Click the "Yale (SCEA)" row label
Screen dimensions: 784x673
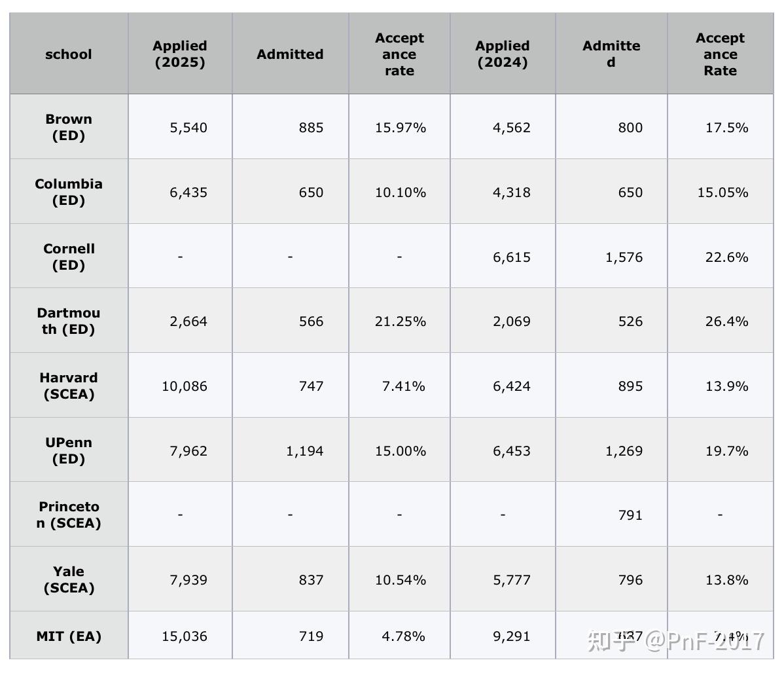click(x=69, y=579)
